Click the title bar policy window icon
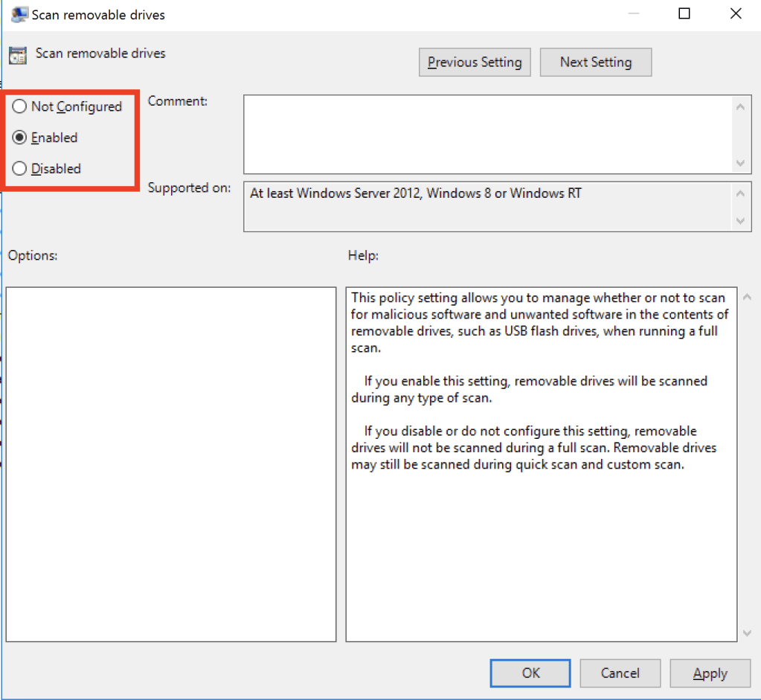761x700 pixels. [x=20, y=14]
